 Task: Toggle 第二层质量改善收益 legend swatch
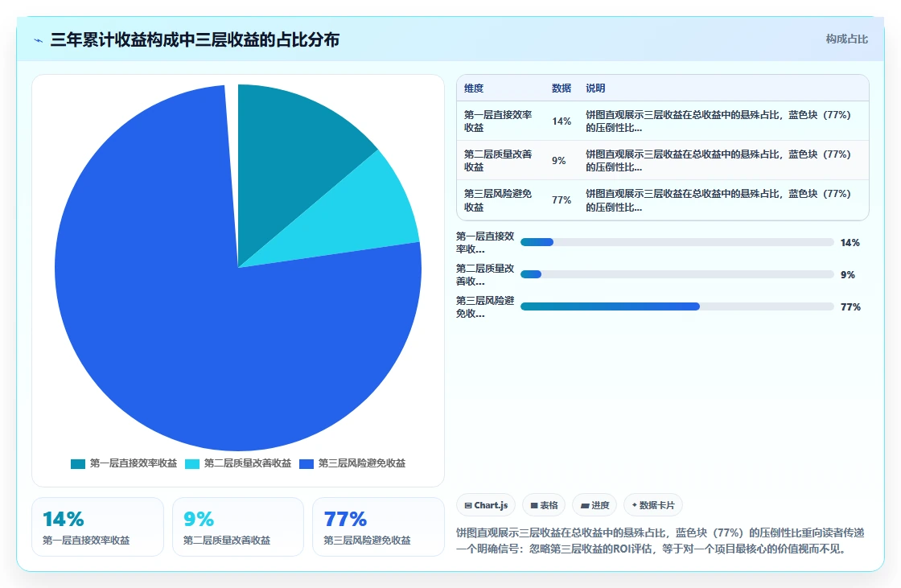(192, 464)
